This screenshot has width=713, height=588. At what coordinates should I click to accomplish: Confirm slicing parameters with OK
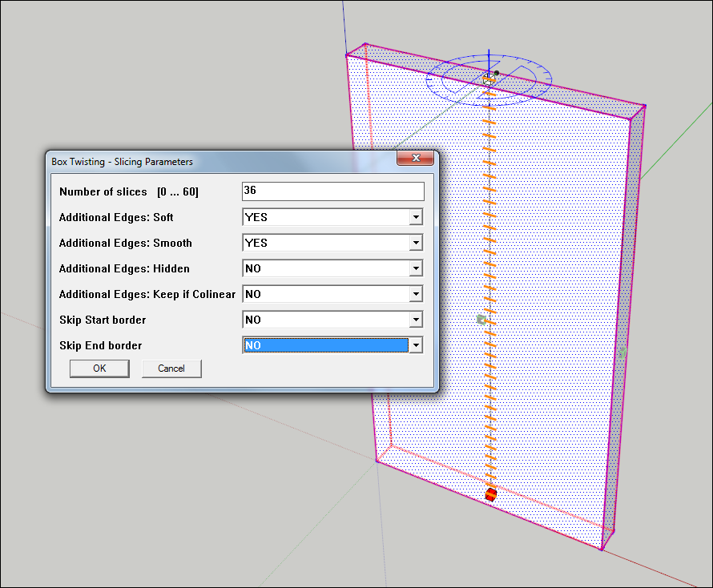(99, 369)
